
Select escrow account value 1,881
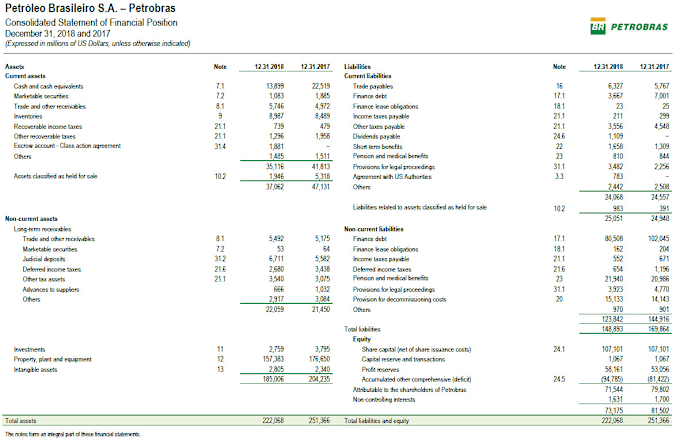276,147
